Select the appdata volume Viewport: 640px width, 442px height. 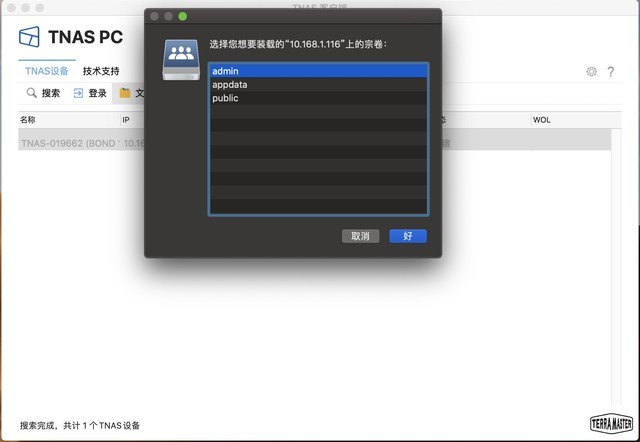tap(318, 84)
